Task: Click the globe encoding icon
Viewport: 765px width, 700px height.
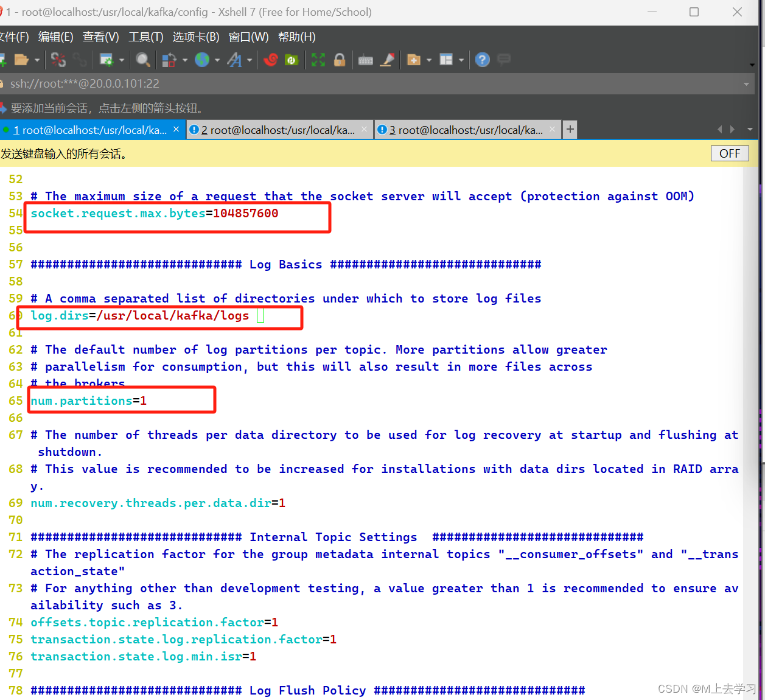Action: click(202, 60)
